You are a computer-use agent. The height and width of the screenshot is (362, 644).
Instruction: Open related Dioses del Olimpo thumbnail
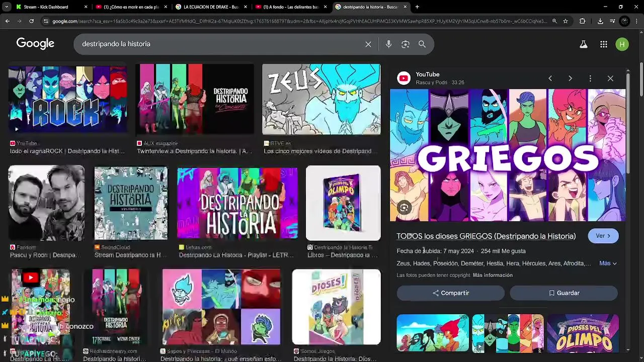[583, 333]
